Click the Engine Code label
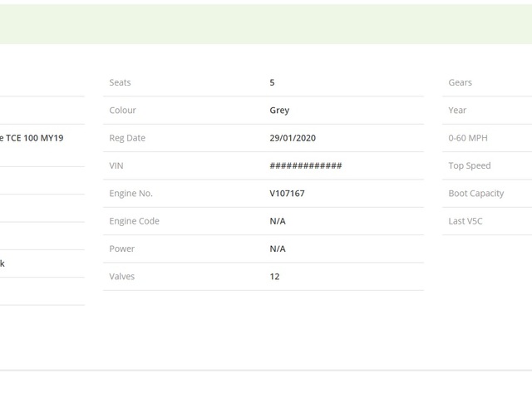 point(134,221)
